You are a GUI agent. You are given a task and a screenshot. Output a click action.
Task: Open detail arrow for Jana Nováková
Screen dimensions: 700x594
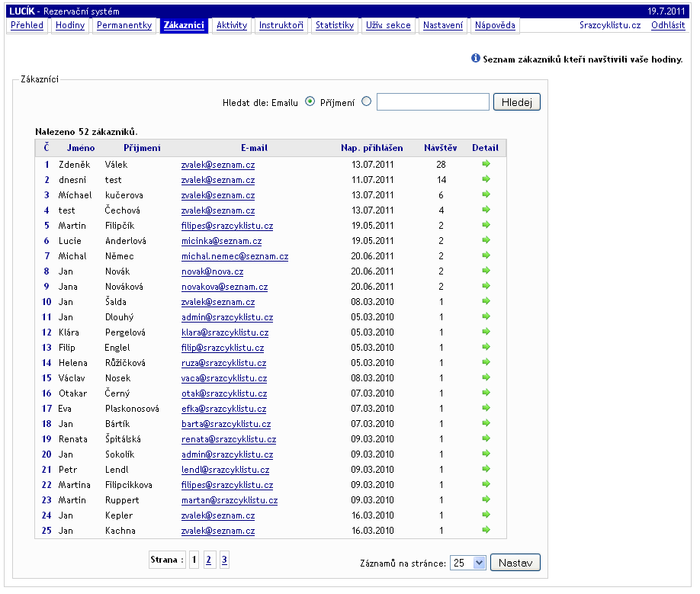coord(486,286)
